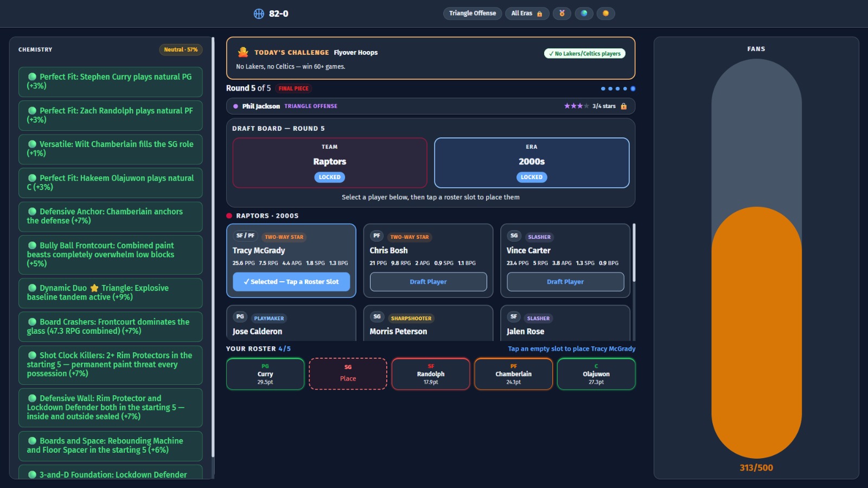Viewport: 868px width, 488px height.
Task: Click the '313/500' fans count
Action: 756,468
